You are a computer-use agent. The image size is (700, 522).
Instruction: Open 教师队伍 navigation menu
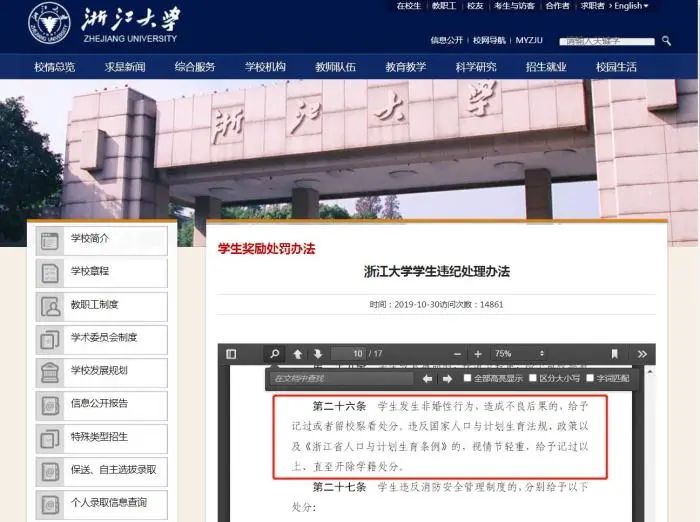[335, 67]
